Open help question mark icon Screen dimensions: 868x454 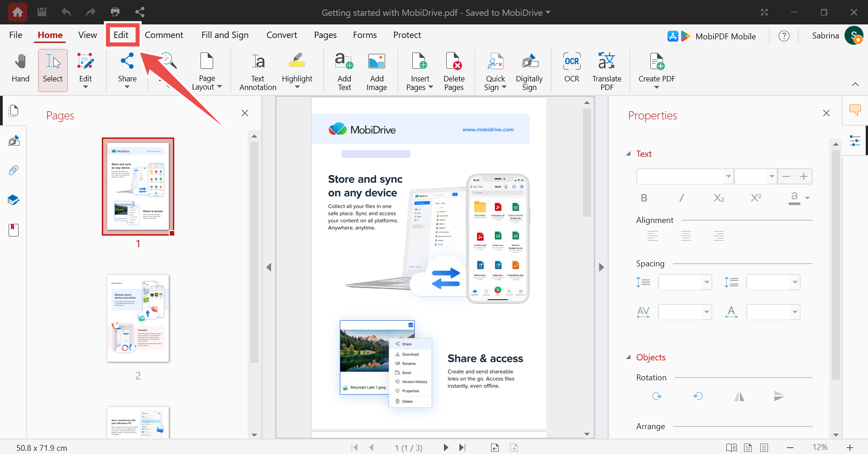click(784, 36)
